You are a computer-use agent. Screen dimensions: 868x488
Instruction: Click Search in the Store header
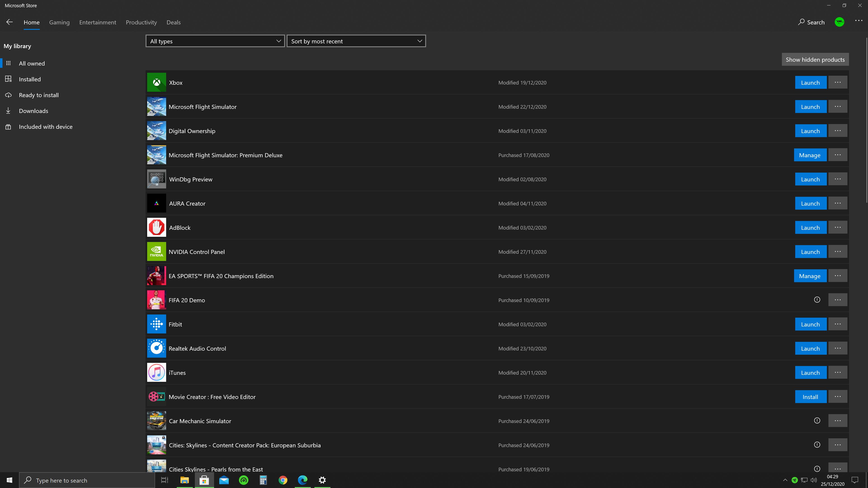point(811,22)
